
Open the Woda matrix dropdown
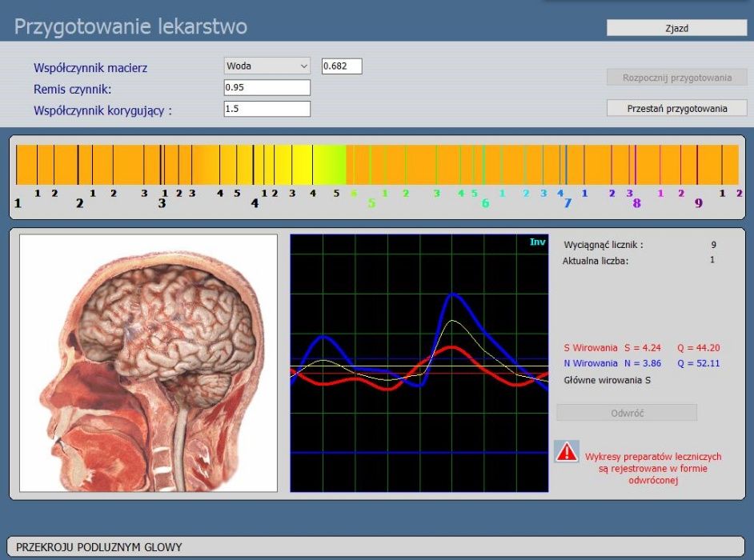[267, 66]
